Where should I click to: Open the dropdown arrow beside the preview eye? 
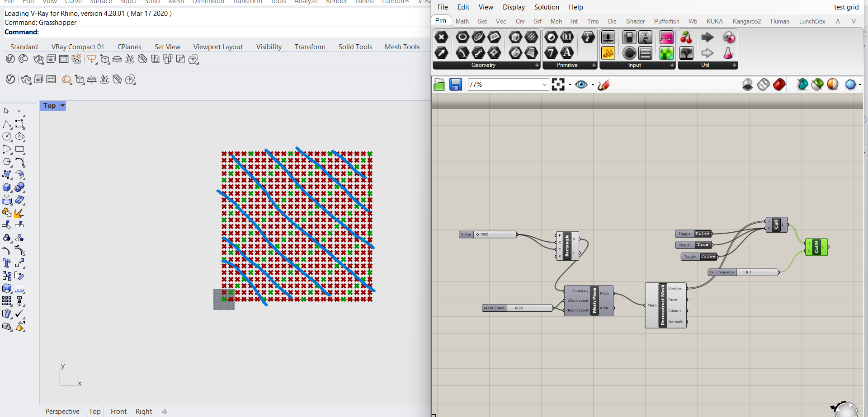point(593,84)
